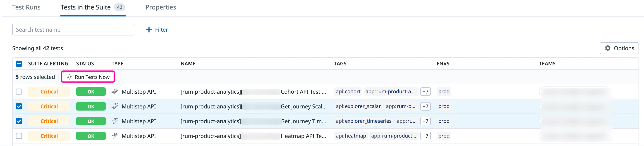Select the Heatmap API Test row checkbox
The width and height of the screenshot is (644, 146).
[x=19, y=136]
